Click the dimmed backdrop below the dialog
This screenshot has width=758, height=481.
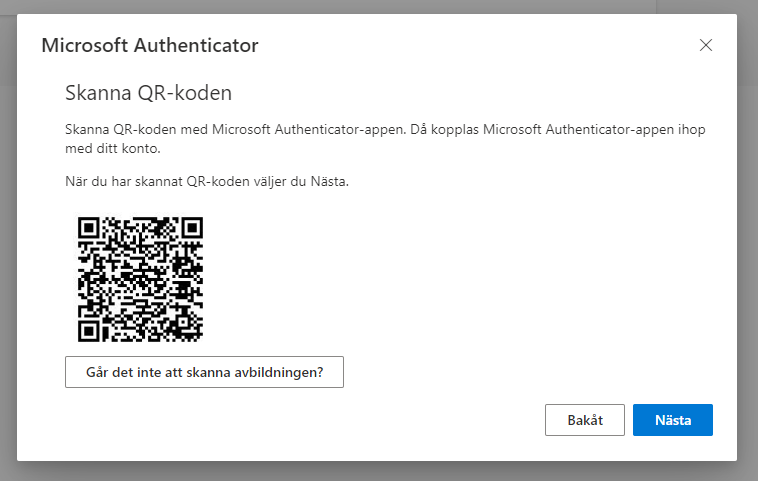pos(380,471)
